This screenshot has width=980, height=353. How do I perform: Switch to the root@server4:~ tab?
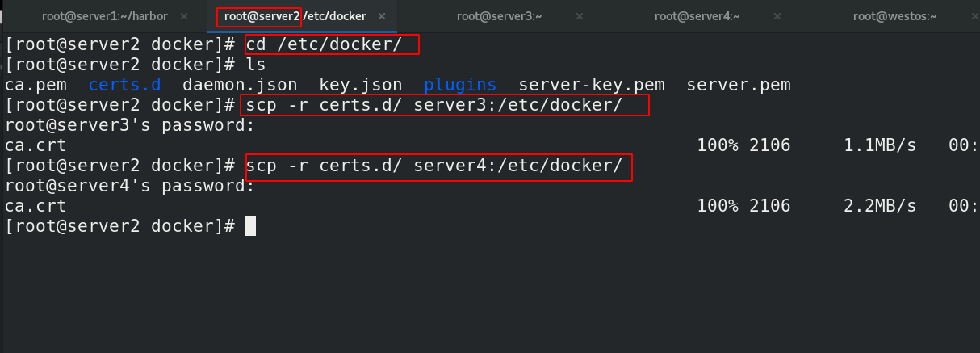[x=697, y=15]
